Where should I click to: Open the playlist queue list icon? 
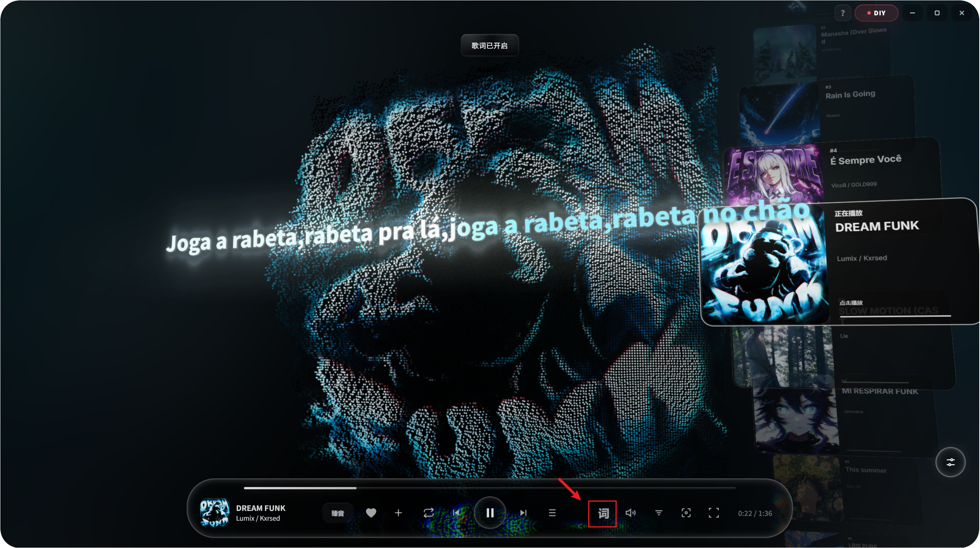click(552, 513)
